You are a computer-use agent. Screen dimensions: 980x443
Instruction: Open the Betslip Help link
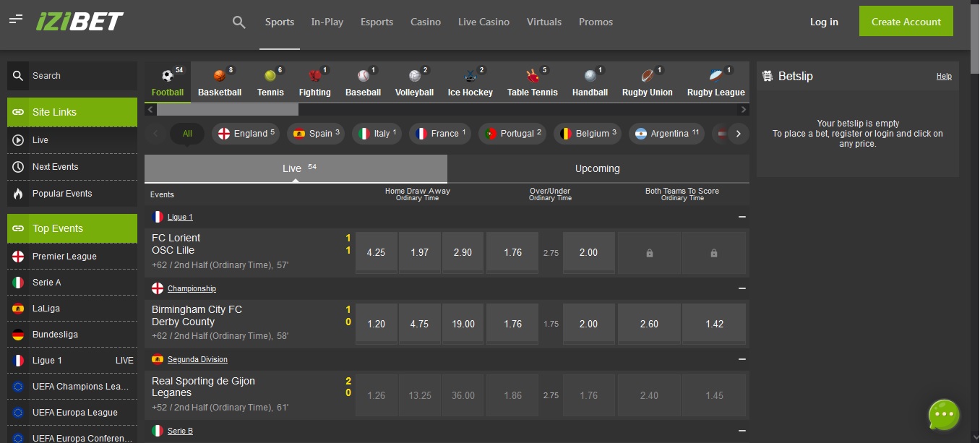click(944, 77)
